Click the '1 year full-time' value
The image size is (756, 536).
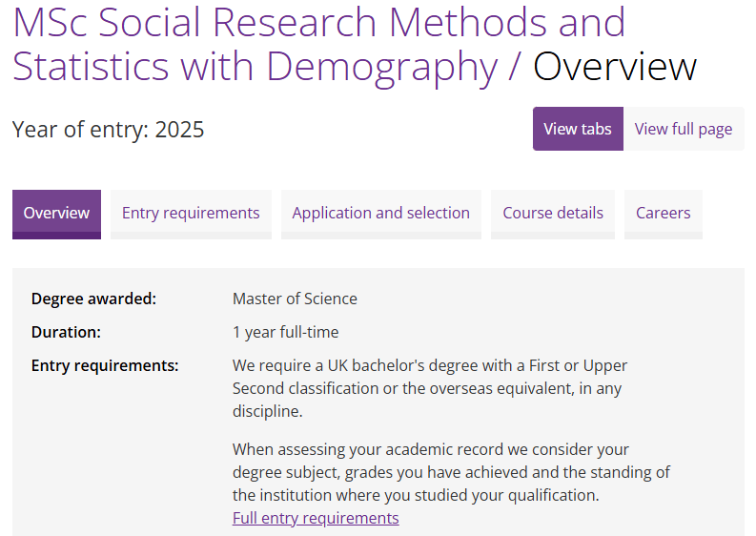tap(285, 332)
